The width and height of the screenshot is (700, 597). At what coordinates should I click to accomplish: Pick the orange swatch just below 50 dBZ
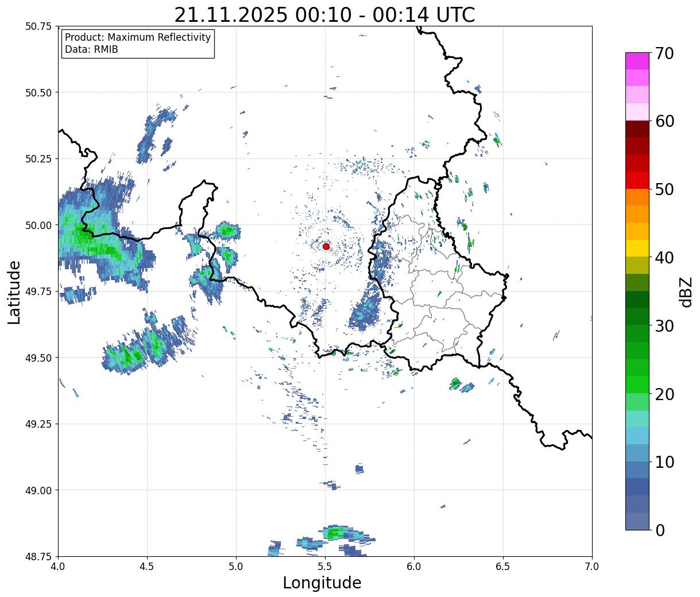[637, 197]
